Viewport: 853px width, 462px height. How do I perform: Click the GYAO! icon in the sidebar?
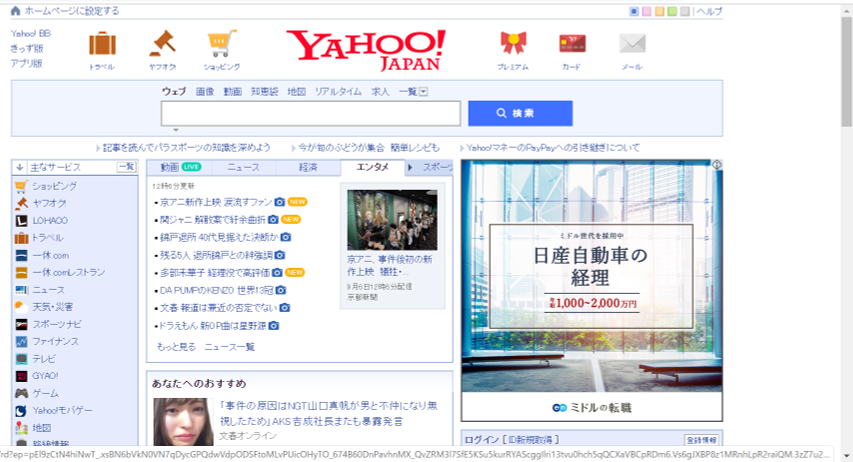pyautogui.click(x=21, y=376)
